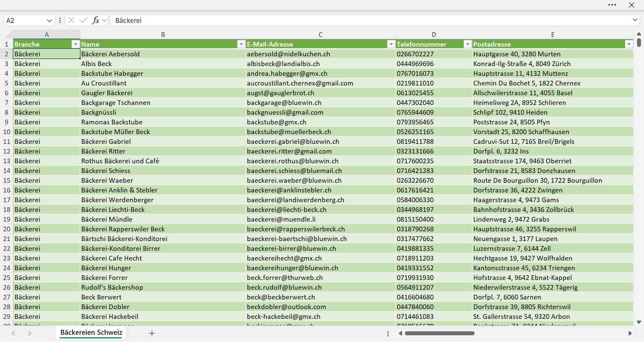Go to next sheet arrow

click(30, 333)
